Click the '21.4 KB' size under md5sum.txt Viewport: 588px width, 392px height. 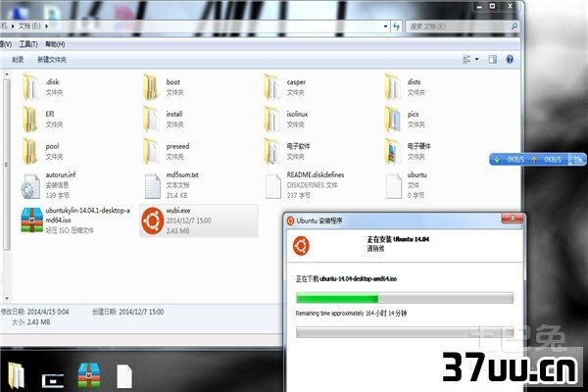[x=177, y=195]
